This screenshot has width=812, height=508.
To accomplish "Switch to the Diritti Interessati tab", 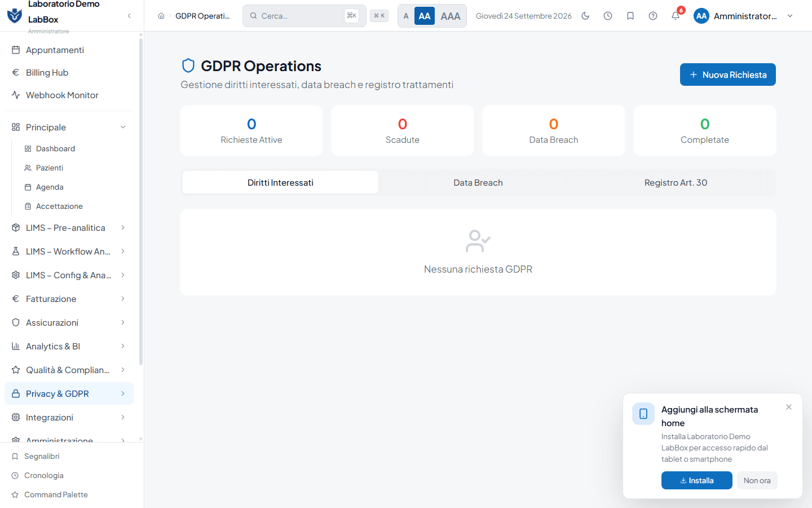I will (x=280, y=182).
